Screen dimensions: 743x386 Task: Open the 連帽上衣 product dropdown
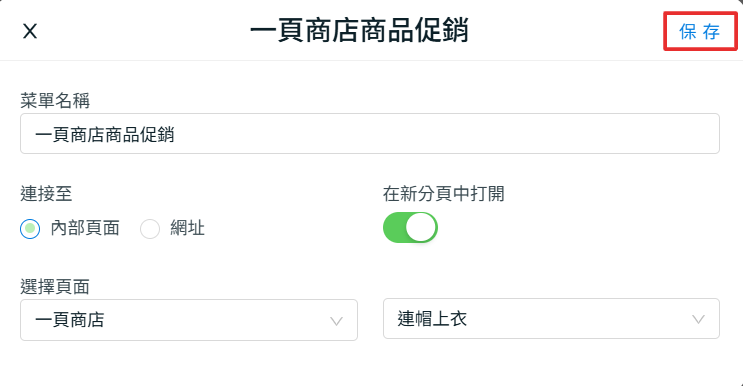[551, 318]
